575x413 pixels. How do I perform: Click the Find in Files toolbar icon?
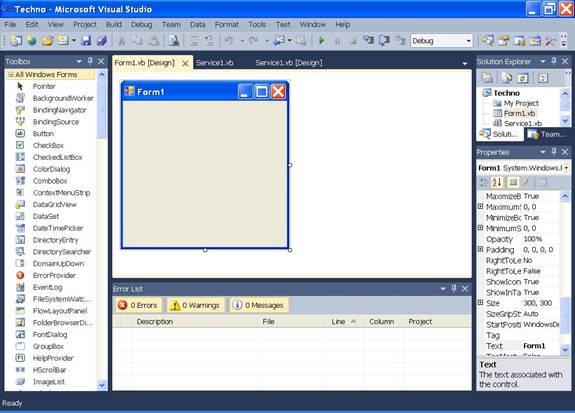tap(173, 41)
